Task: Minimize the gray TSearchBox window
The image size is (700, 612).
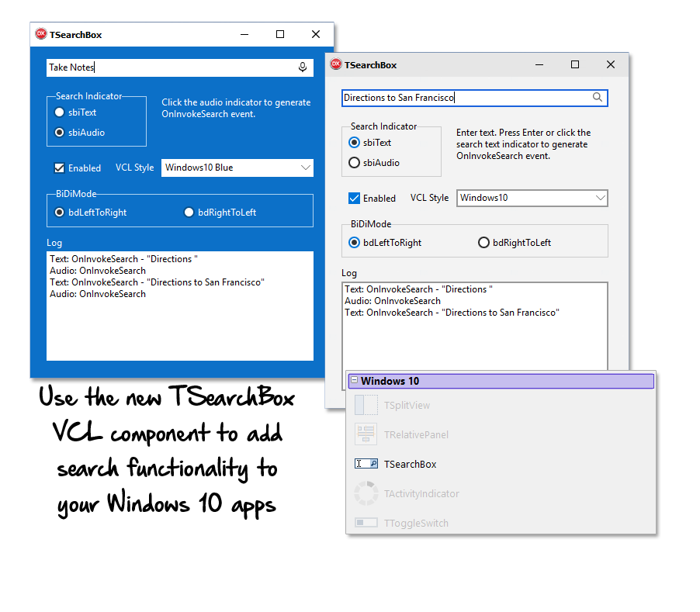Action: point(539,64)
